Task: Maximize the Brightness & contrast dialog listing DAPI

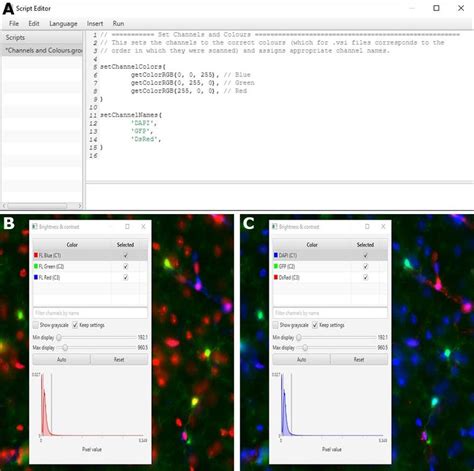Action: tap(367, 227)
